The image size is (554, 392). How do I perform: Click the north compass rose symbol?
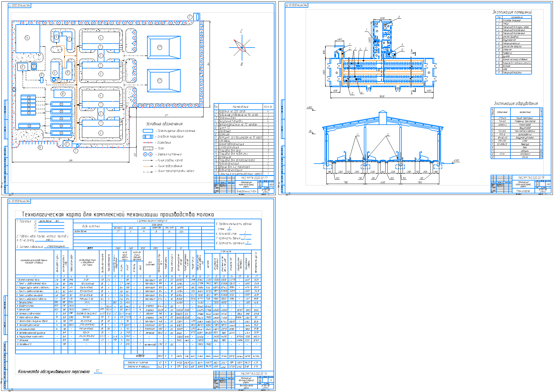[242, 48]
